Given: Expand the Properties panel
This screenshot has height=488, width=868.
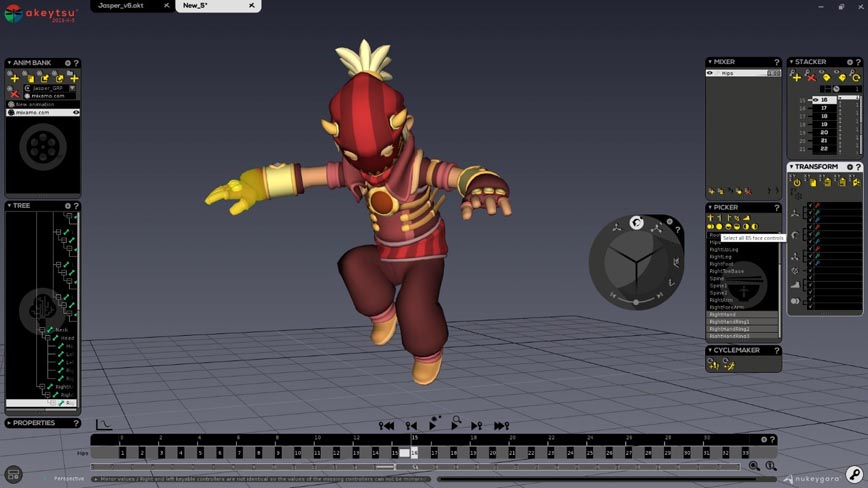Looking at the screenshot, I should [x=10, y=423].
